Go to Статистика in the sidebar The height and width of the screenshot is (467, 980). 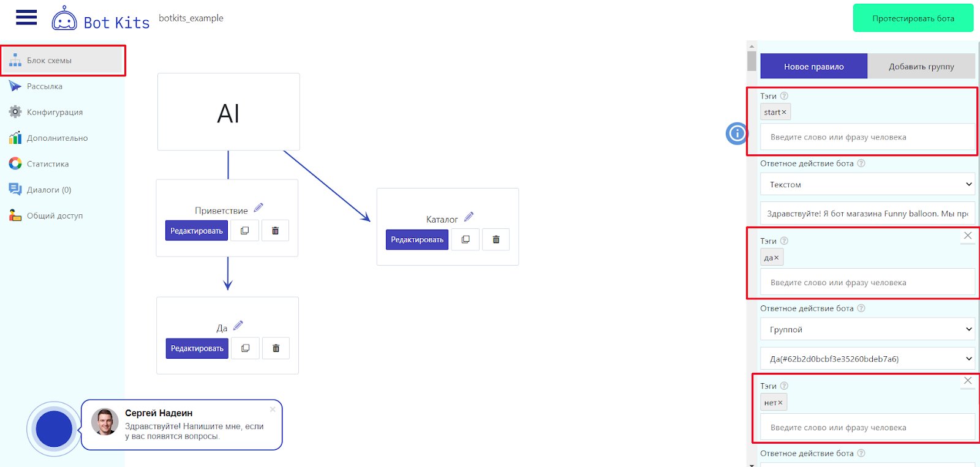coord(47,164)
